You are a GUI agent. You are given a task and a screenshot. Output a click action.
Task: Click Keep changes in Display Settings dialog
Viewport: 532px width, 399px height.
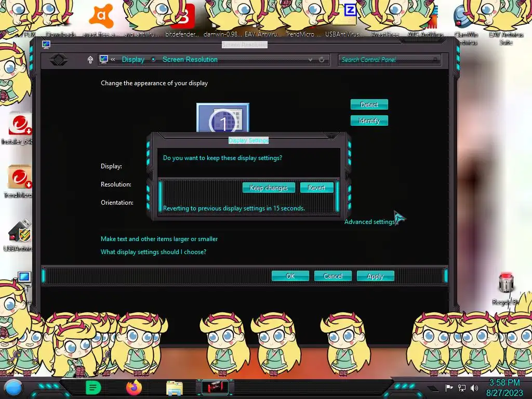tap(269, 188)
